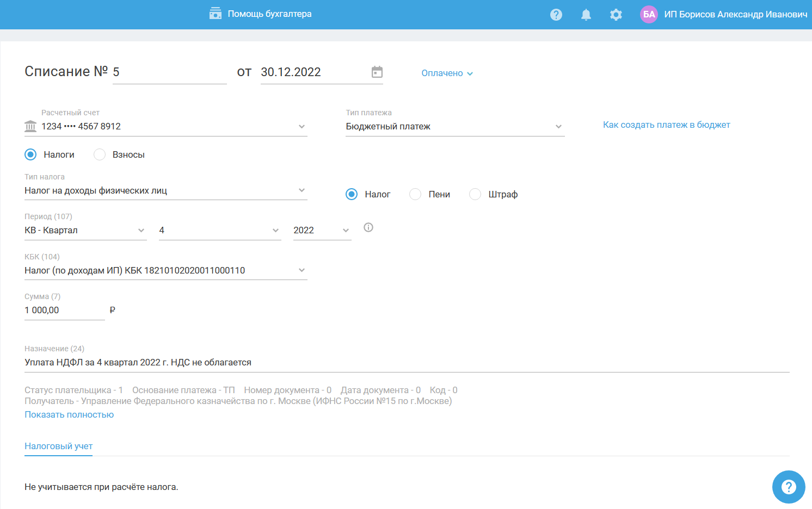Open notifications bell icon

coord(586,15)
